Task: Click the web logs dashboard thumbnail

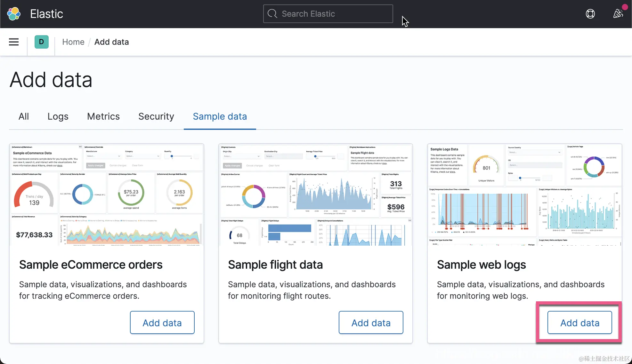Action: pos(524,195)
